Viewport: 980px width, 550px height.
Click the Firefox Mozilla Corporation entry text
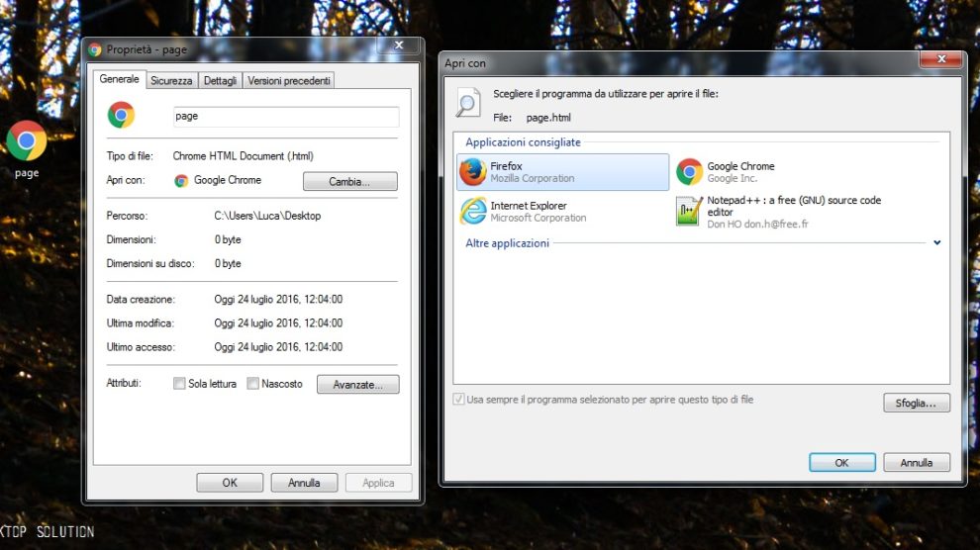532,172
